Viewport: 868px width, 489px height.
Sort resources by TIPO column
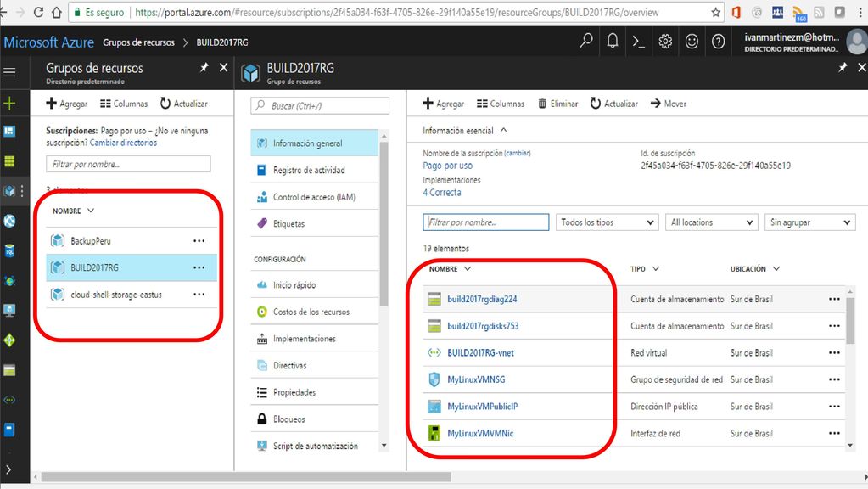645,268
